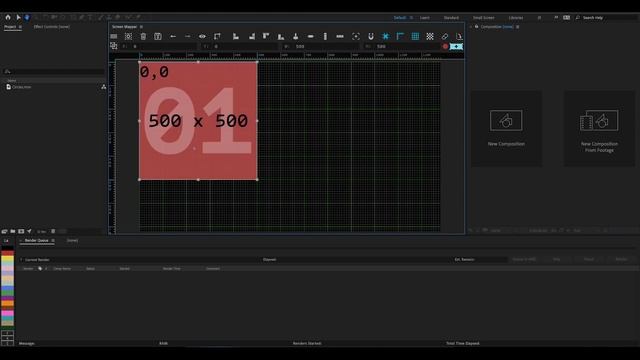Select the project file item in list
The image size is (640, 360).
pos(19,87)
